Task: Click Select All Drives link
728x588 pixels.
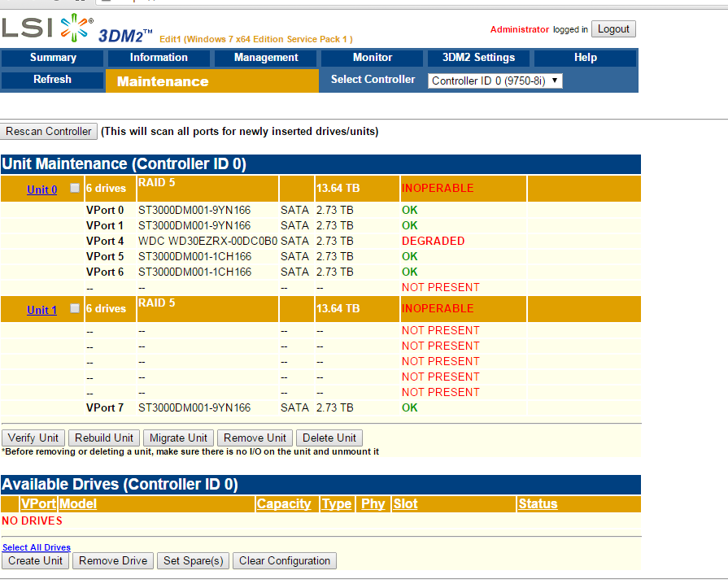Action: [37, 547]
